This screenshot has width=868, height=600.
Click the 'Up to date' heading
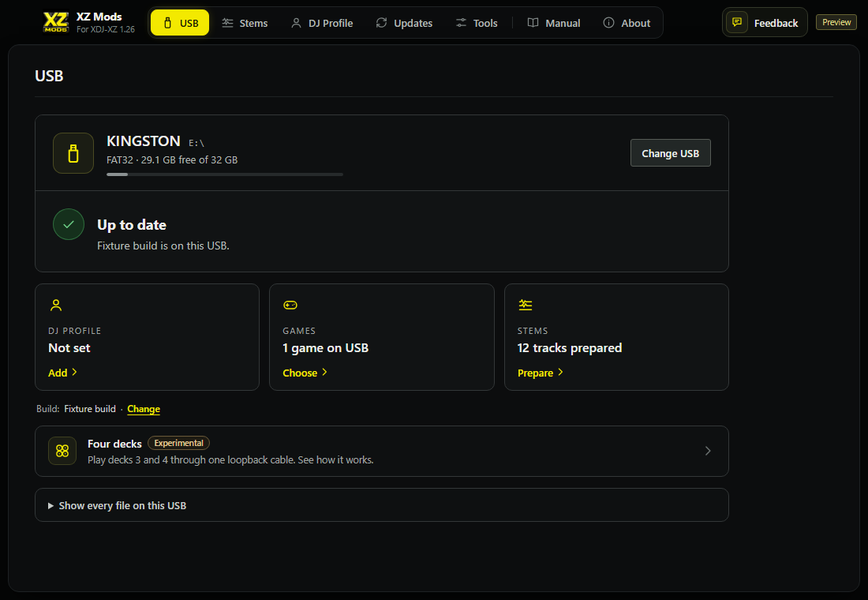tap(132, 225)
